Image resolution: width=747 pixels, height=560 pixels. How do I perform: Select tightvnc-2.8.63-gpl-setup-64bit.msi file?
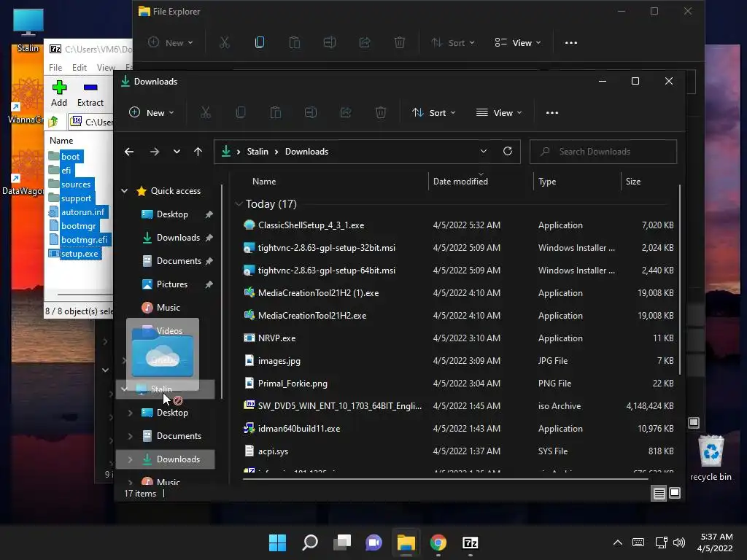coord(326,271)
